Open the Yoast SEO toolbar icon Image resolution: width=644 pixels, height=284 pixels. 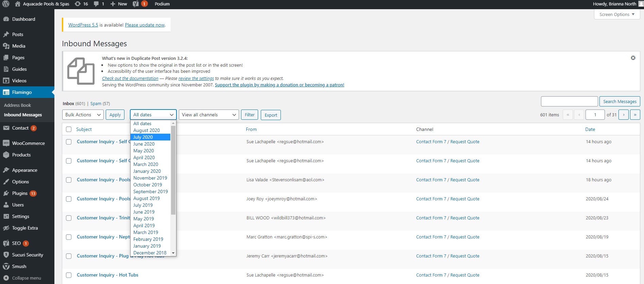(136, 4)
